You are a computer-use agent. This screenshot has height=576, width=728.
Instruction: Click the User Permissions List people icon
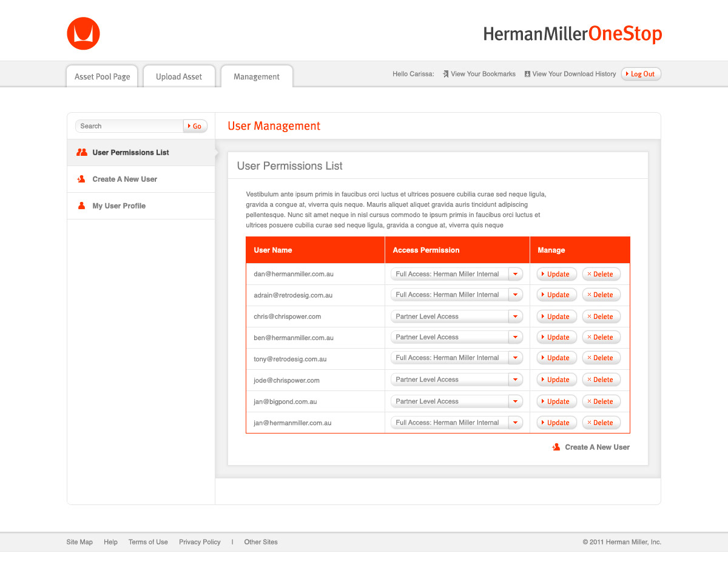pyautogui.click(x=82, y=153)
